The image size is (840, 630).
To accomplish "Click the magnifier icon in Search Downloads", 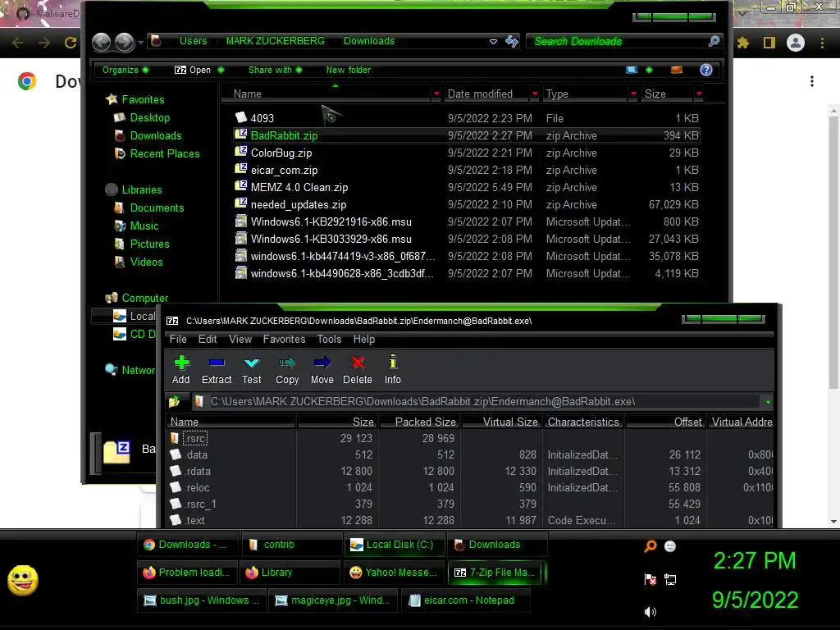I will coord(714,41).
